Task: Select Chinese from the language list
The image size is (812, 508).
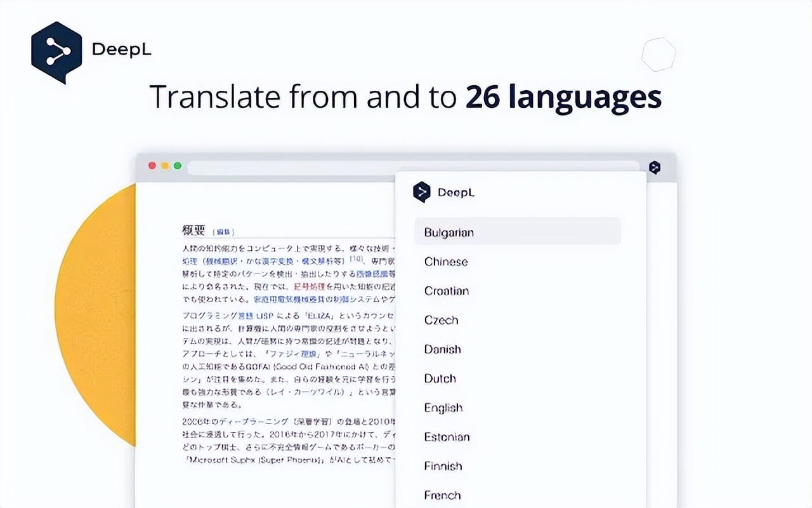Action: pos(446,262)
